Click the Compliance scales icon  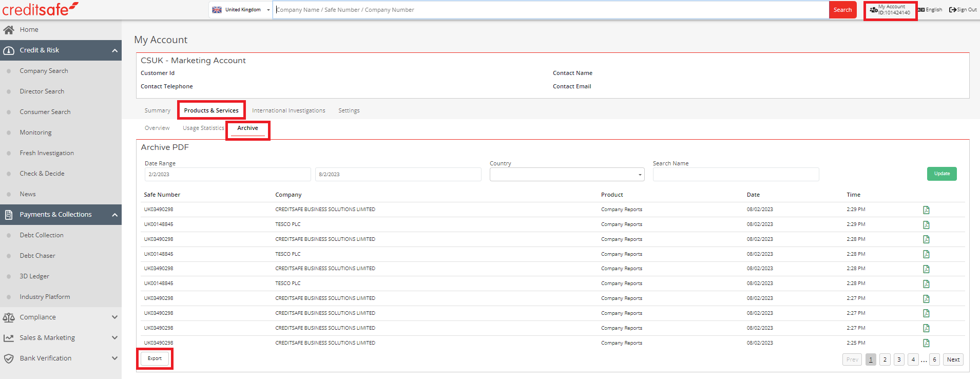[x=9, y=317]
